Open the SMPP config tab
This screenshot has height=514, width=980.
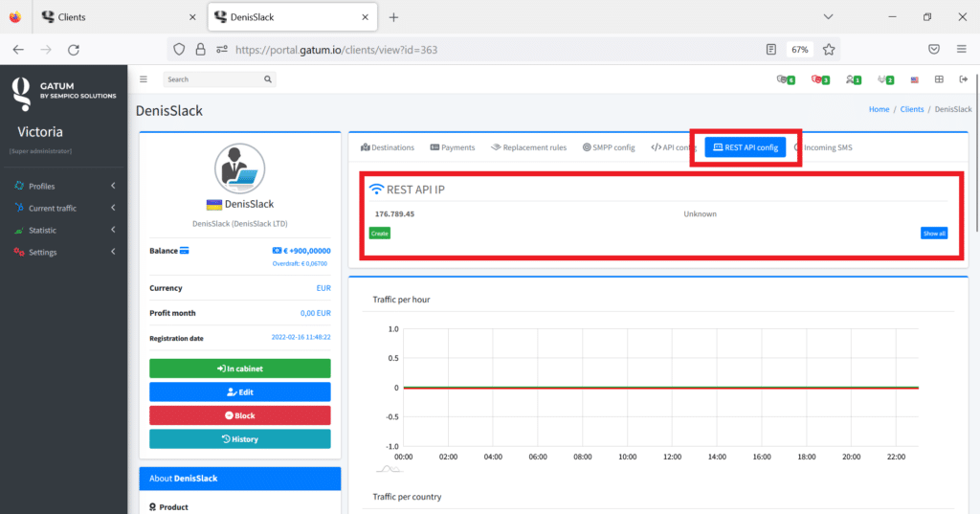[609, 147]
